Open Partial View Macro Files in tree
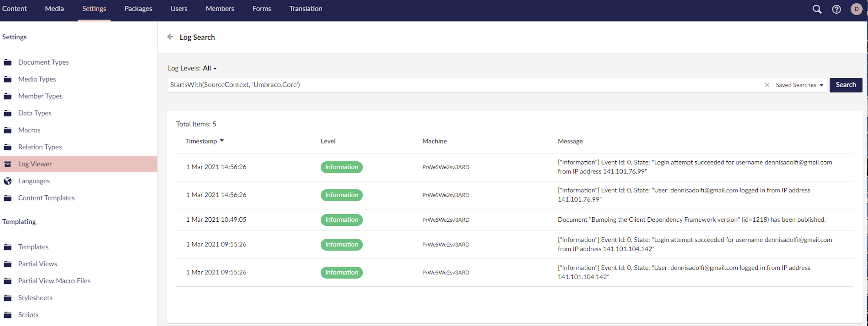Screen dimensions: 868x326 54,281
